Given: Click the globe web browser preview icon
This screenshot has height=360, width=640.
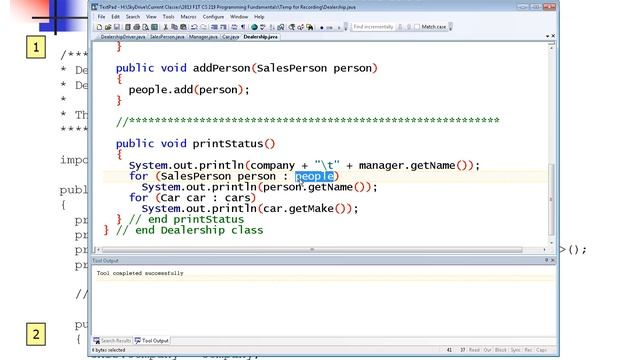Looking at the screenshot, I should [253, 27].
